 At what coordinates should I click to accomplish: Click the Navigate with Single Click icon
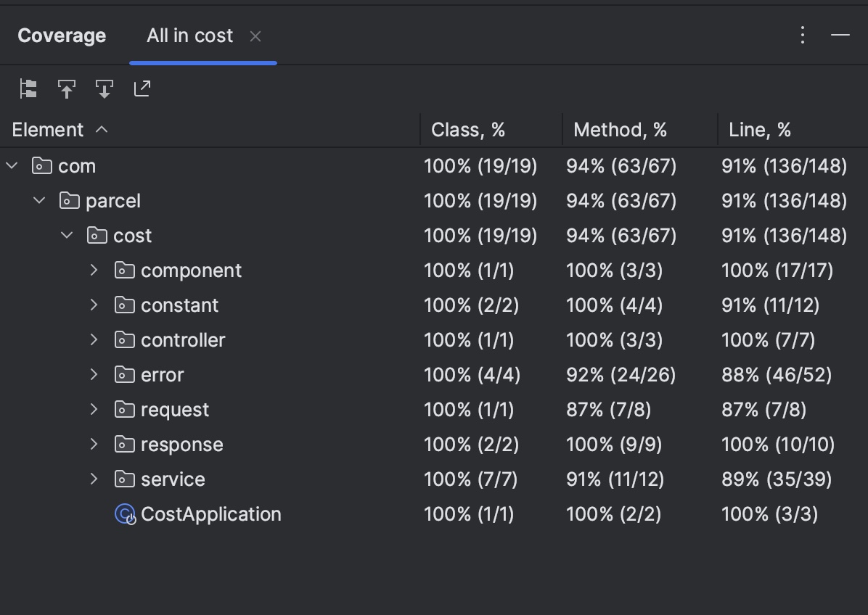pos(67,89)
